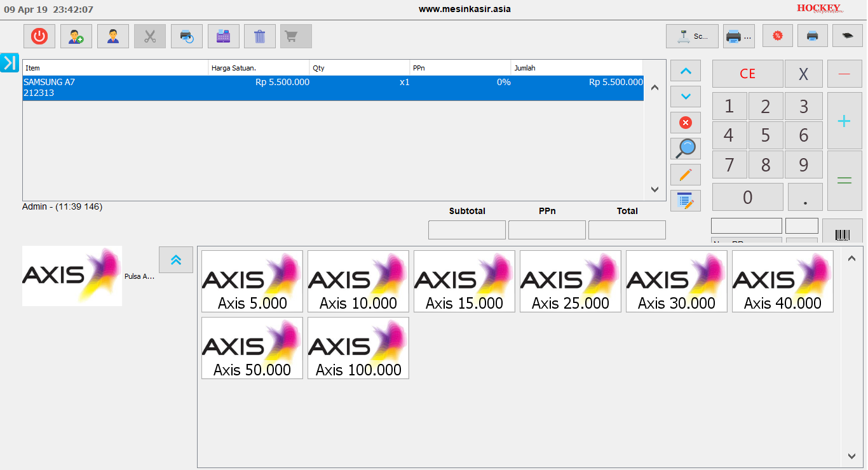Tap keypad digit 3
Viewport: 868px width, 470px height.
click(x=804, y=106)
